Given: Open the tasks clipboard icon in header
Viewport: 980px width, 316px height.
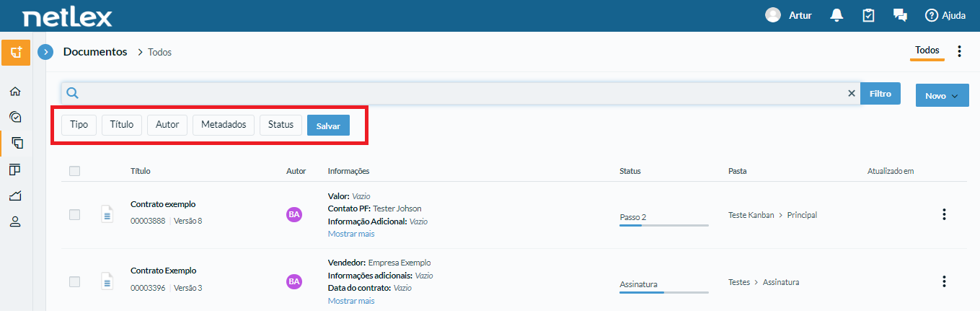Looking at the screenshot, I should point(868,15).
